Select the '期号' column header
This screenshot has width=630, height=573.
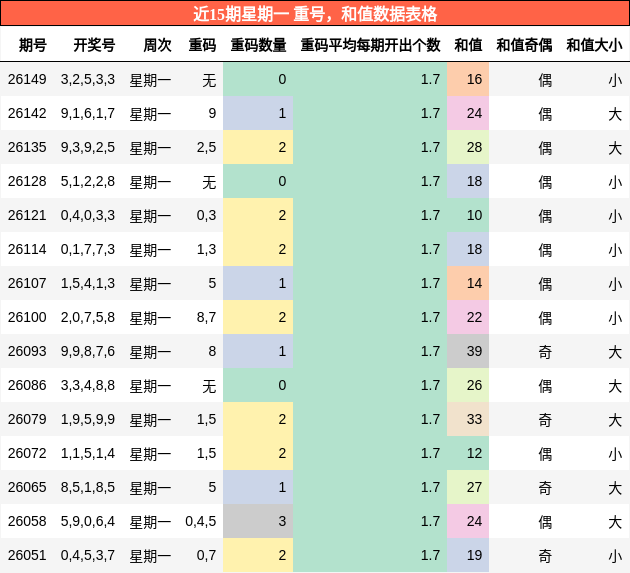click(33, 45)
